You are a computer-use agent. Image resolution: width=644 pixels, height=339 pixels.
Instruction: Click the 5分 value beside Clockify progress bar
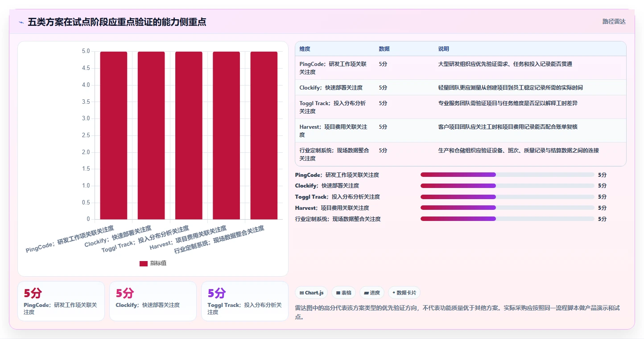pyautogui.click(x=602, y=186)
